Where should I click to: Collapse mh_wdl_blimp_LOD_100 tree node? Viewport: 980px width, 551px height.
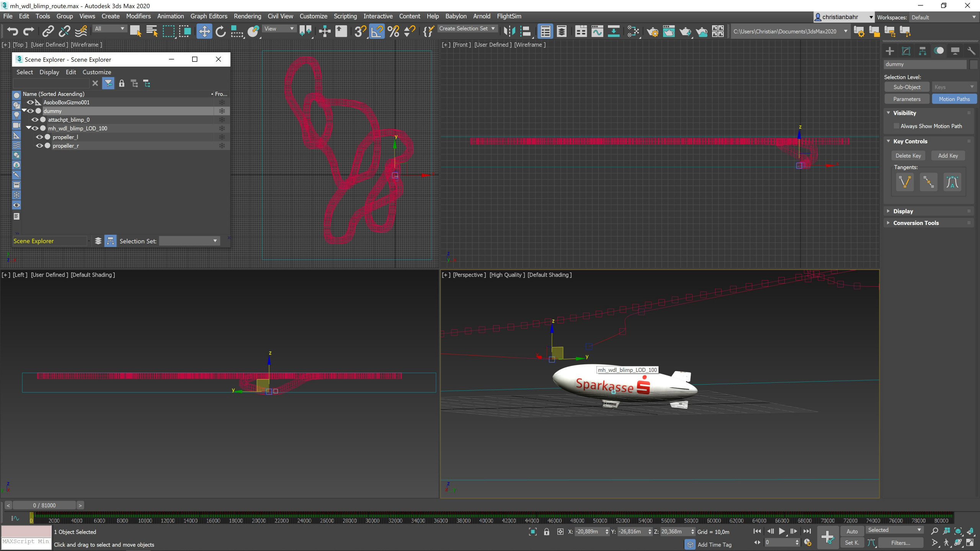[29, 128]
